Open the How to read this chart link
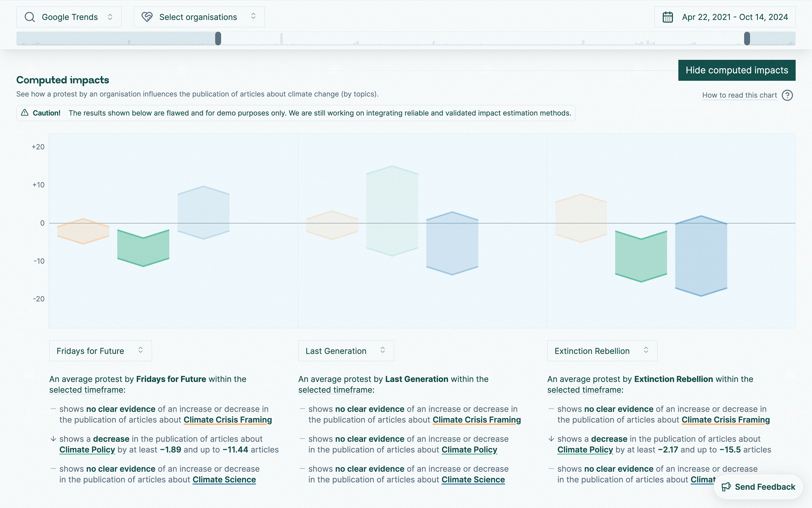The image size is (812, 508). tap(740, 95)
